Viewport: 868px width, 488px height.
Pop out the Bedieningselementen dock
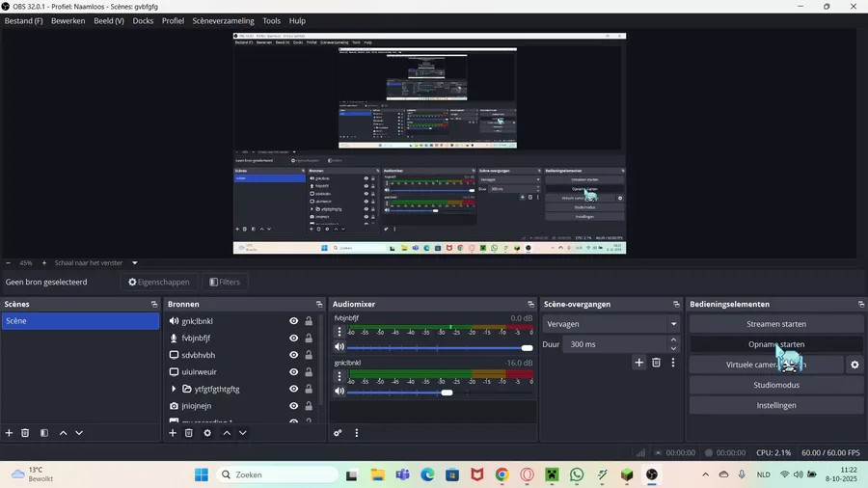click(861, 305)
